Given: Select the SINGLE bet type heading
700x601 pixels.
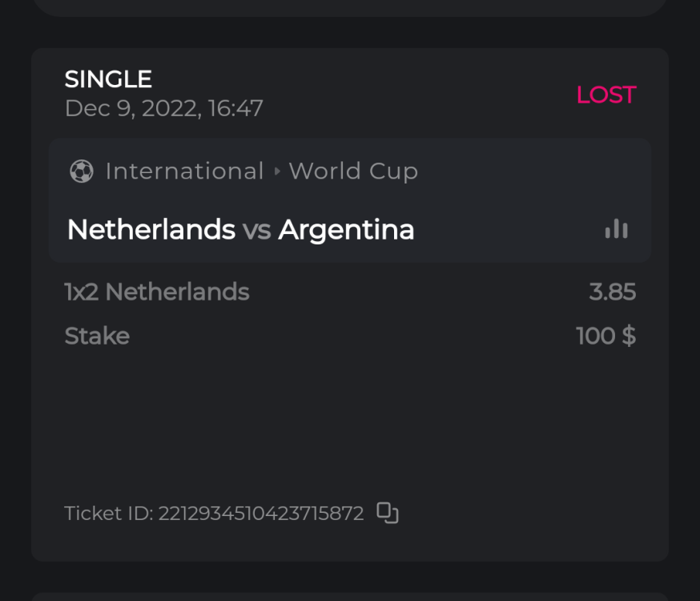Looking at the screenshot, I should [108, 79].
